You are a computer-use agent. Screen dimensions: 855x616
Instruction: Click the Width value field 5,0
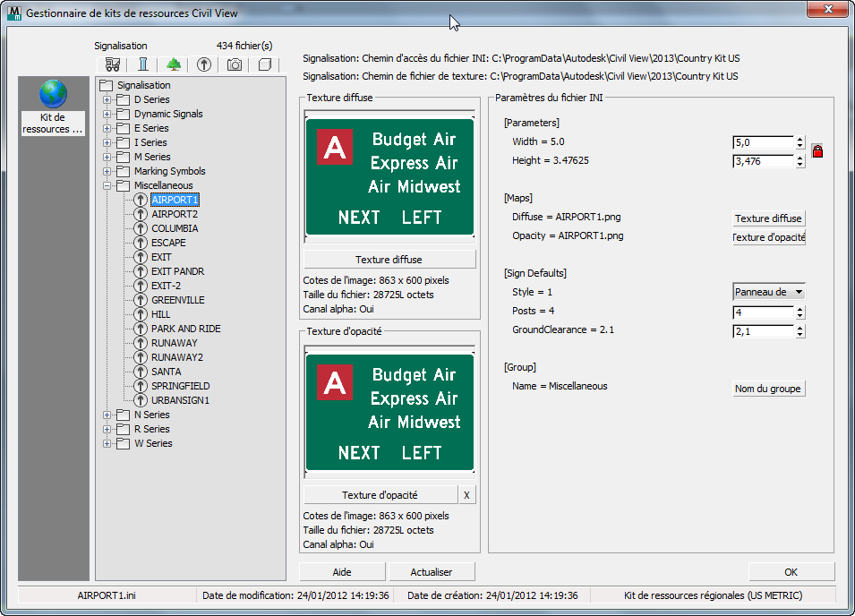[x=763, y=143]
